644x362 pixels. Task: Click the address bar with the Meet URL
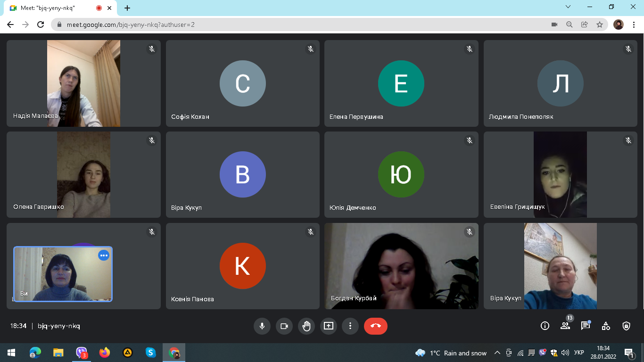[302, 25]
